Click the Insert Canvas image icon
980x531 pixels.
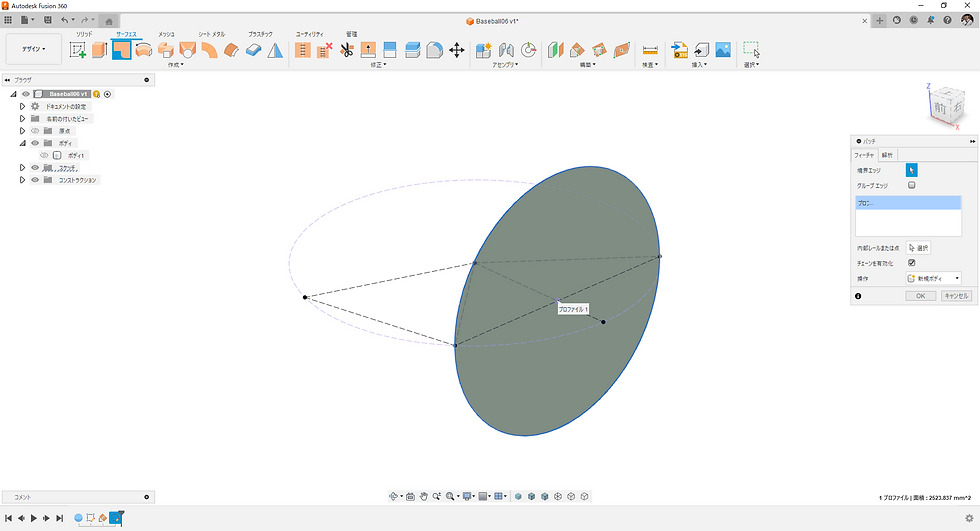pos(723,50)
